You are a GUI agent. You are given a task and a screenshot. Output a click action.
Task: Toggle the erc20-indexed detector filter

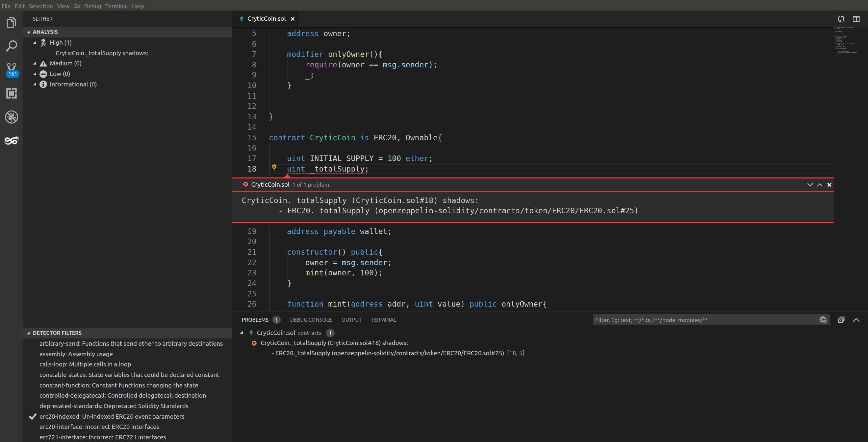tap(112, 416)
